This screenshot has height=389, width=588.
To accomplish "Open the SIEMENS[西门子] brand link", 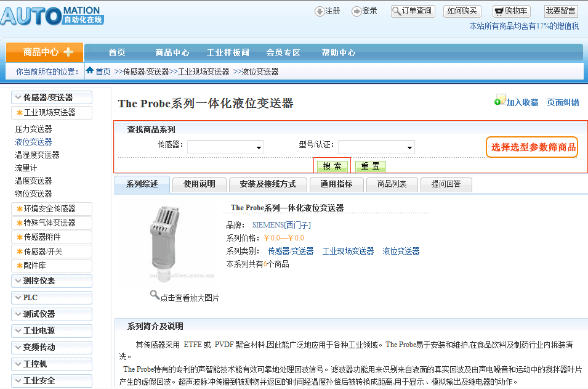I will click(281, 225).
